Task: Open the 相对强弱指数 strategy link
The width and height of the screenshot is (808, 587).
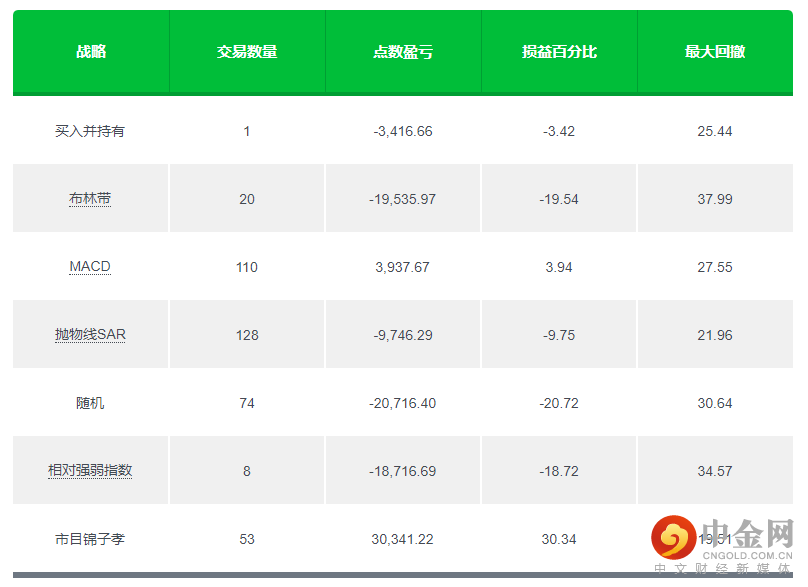Action: 90,471
